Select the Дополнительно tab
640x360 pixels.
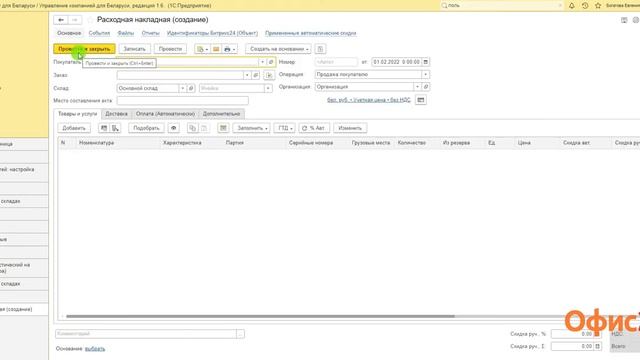pyautogui.click(x=221, y=114)
